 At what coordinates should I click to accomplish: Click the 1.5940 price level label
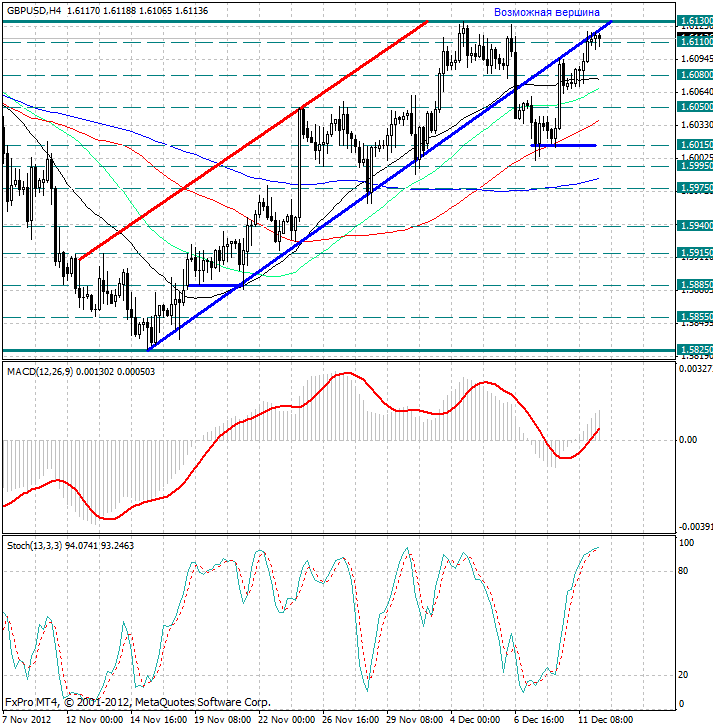click(695, 225)
